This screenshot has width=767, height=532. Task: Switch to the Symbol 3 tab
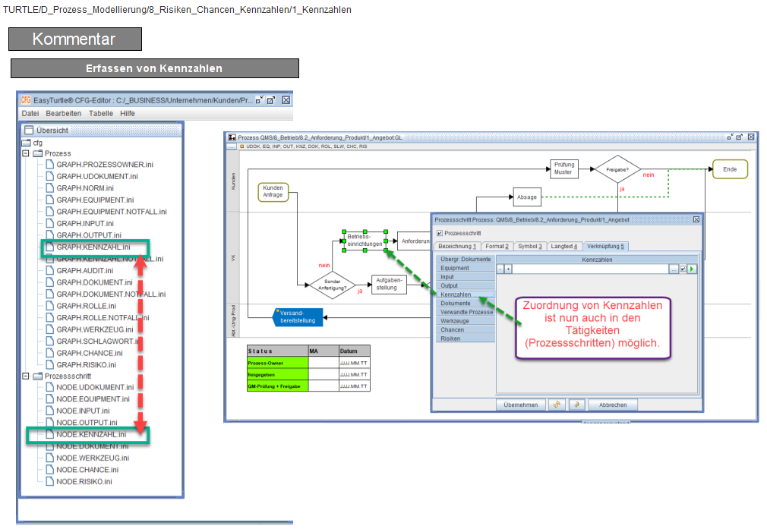pyautogui.click(x=530, y=247)
